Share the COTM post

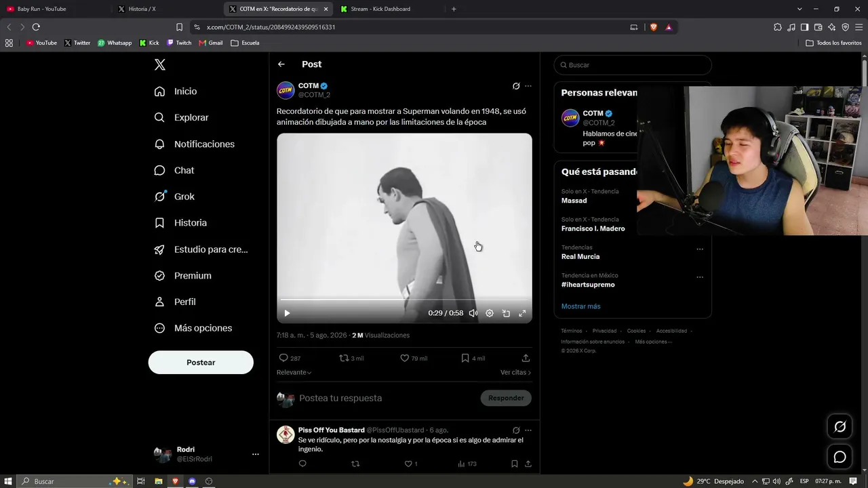526,358
